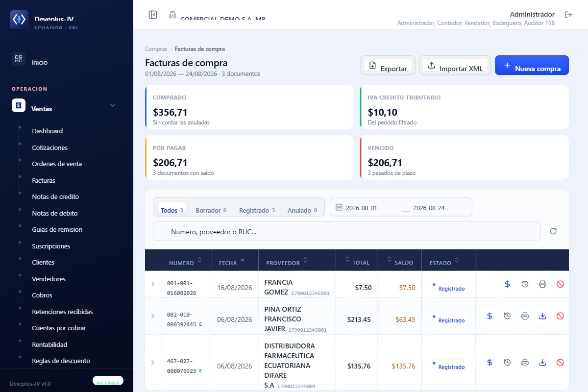This screenshot has height=392, width=588.
Task: Open Retenciones recibidas in the sidebar
Action: (62, 312)
